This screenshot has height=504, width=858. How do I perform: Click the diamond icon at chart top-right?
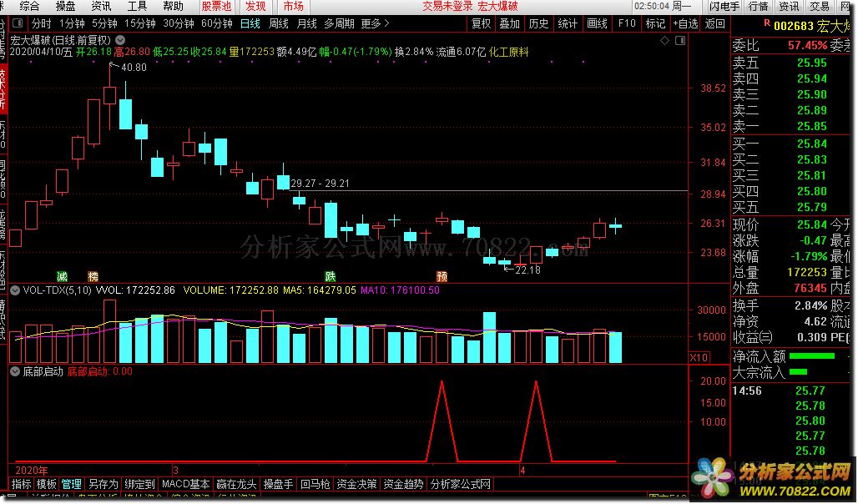point(664,41)
